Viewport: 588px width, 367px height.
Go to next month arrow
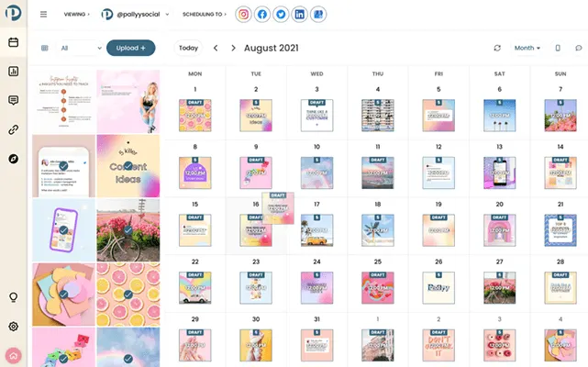pyautogui.click(x=233, y=48)
